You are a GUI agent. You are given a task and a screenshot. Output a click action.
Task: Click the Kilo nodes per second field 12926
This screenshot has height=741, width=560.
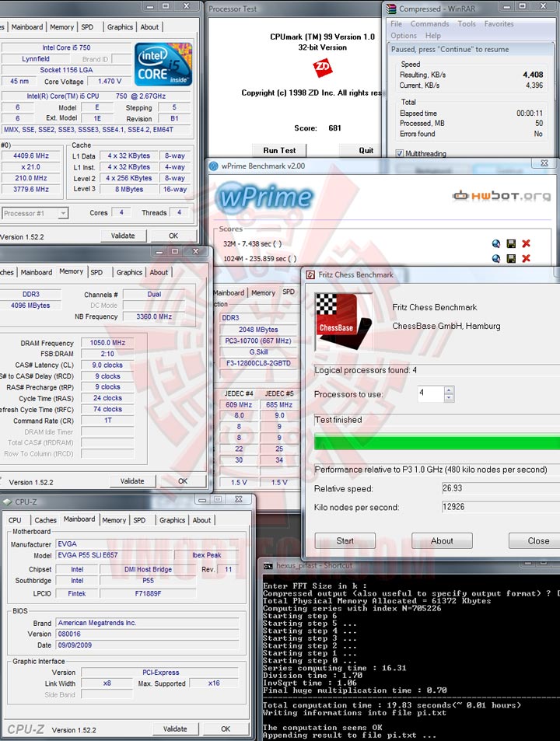[x=501, y=507]
